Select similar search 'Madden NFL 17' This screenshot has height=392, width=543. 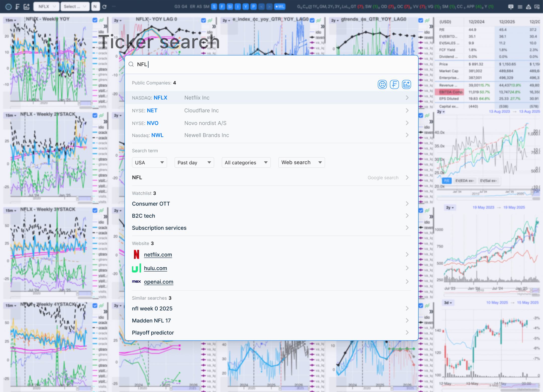[271, 321]
